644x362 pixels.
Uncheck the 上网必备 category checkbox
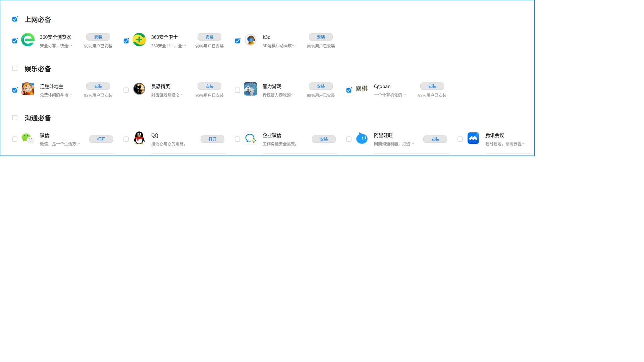click(x=15, y=19)
